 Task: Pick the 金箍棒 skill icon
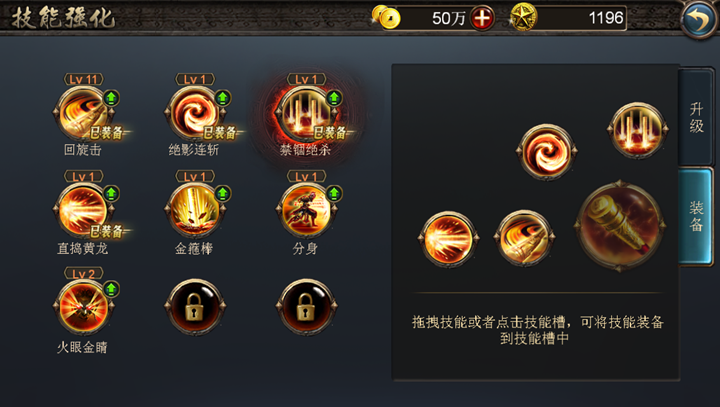tap(195, 210)
